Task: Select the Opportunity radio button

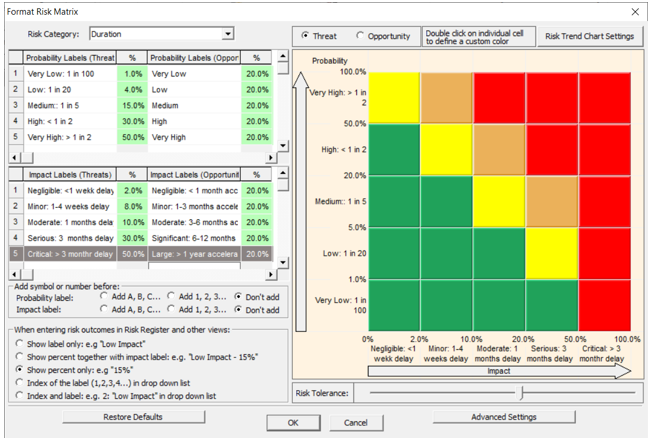Action: tap(360, 36)
